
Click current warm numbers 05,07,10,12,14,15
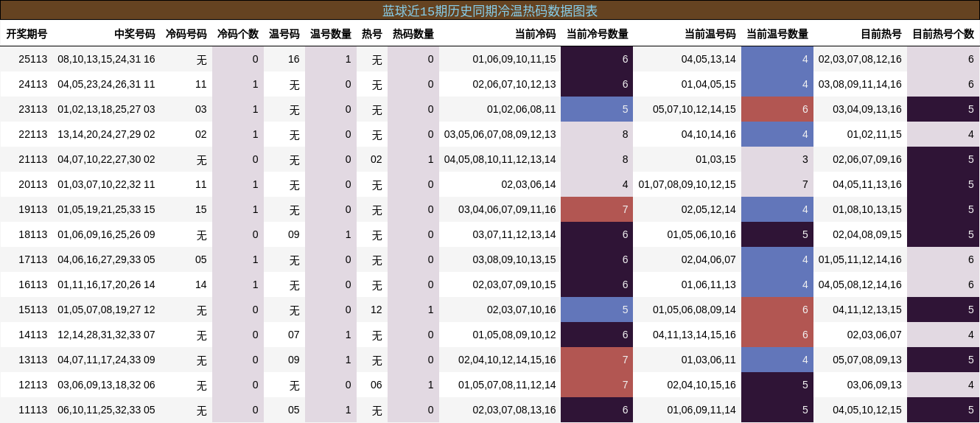694,109
